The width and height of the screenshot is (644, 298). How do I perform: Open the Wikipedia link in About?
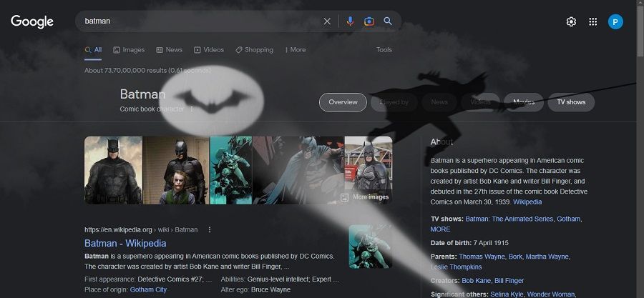[x=527, y=202]
